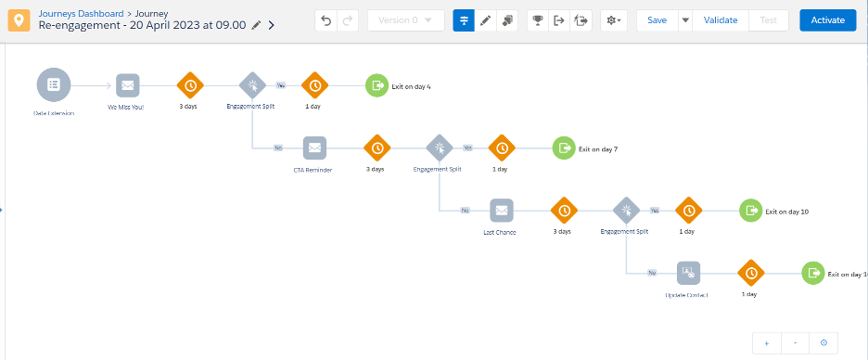Open the Last Chance email activity
This screenshot has width=868, height=360.
(502, 211)
